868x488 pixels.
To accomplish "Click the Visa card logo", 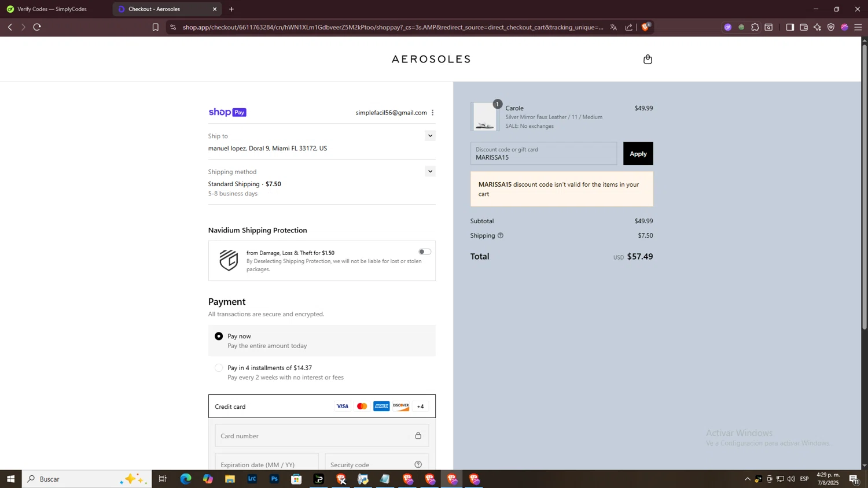I will click(x=343, y=406).
